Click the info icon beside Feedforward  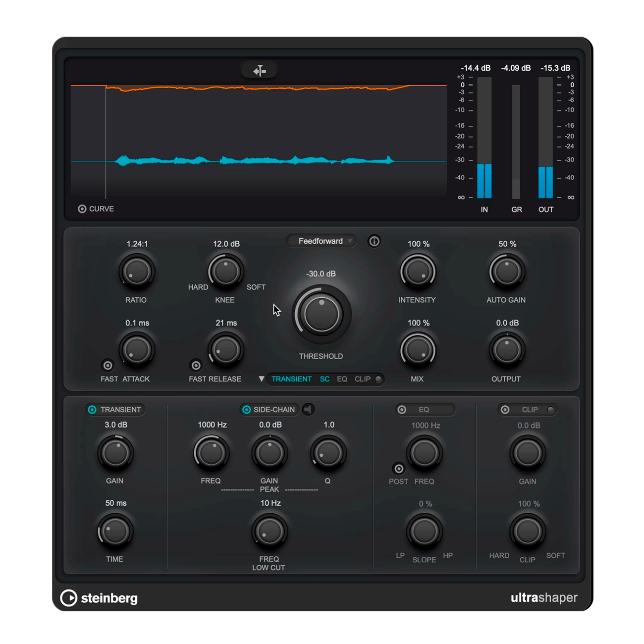pos(374,241)
